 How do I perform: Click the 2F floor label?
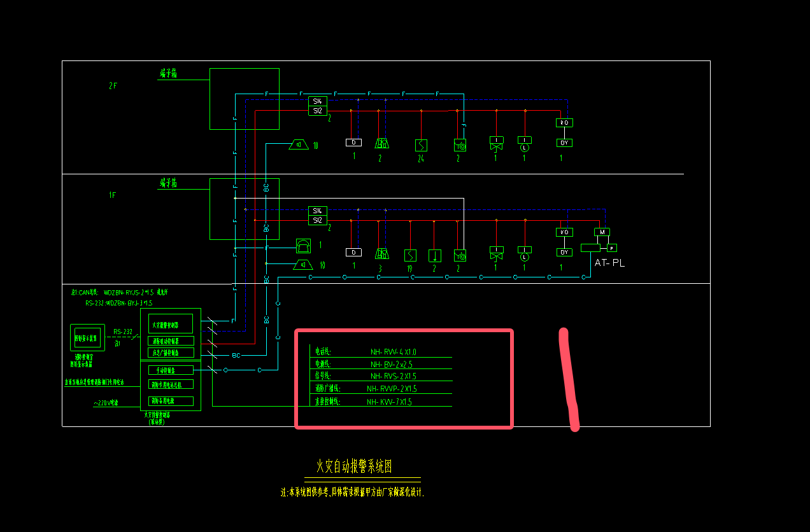113,85
